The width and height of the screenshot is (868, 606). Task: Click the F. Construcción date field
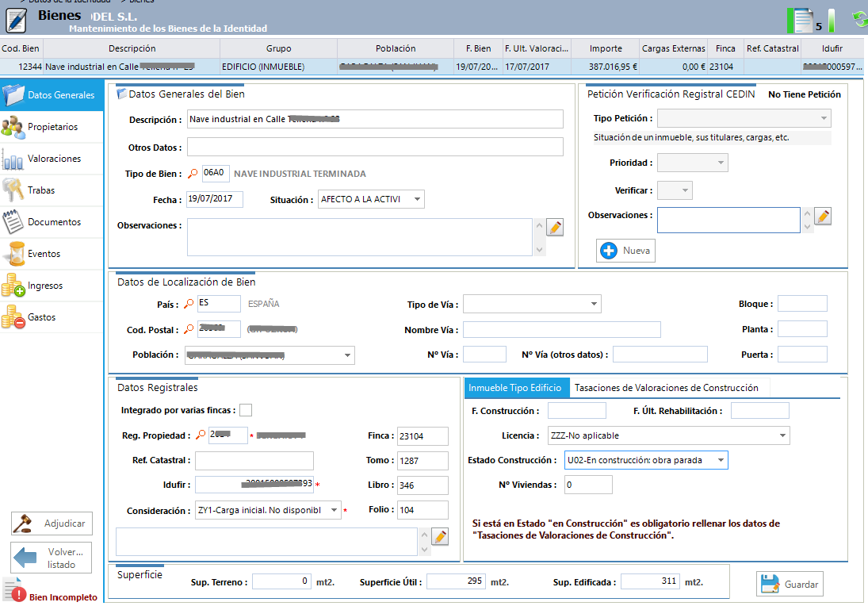[577, 410]
